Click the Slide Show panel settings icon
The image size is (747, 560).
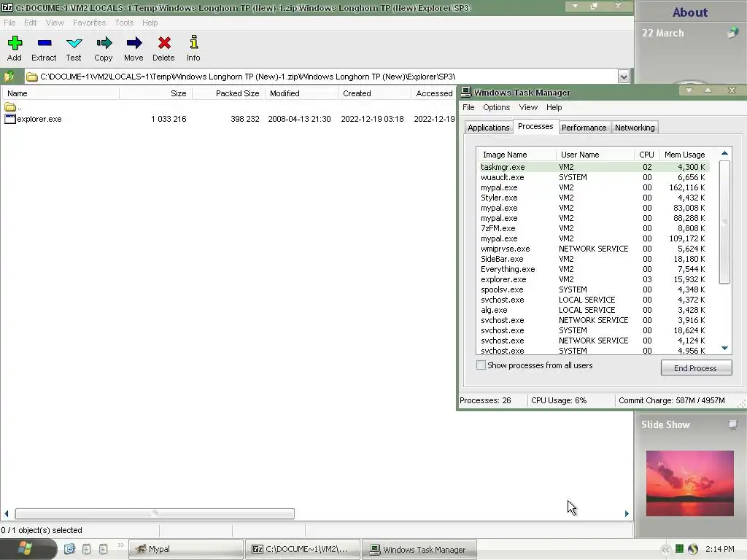coord(733,425)
